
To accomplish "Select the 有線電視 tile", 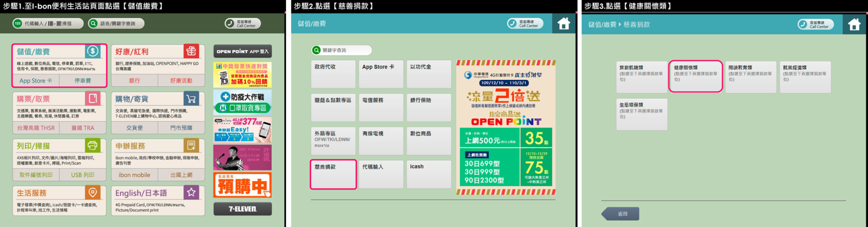I will [381, 141].
